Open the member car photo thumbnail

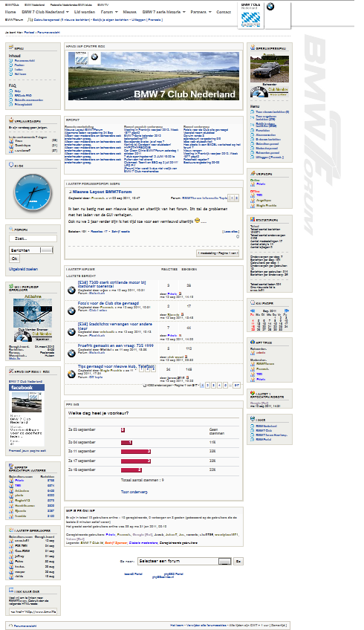click(269, 68)
